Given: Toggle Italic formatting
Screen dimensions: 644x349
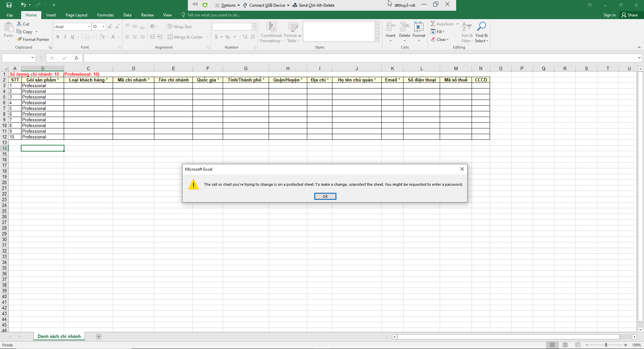Looking at the screenshot, I should point(65,37).
